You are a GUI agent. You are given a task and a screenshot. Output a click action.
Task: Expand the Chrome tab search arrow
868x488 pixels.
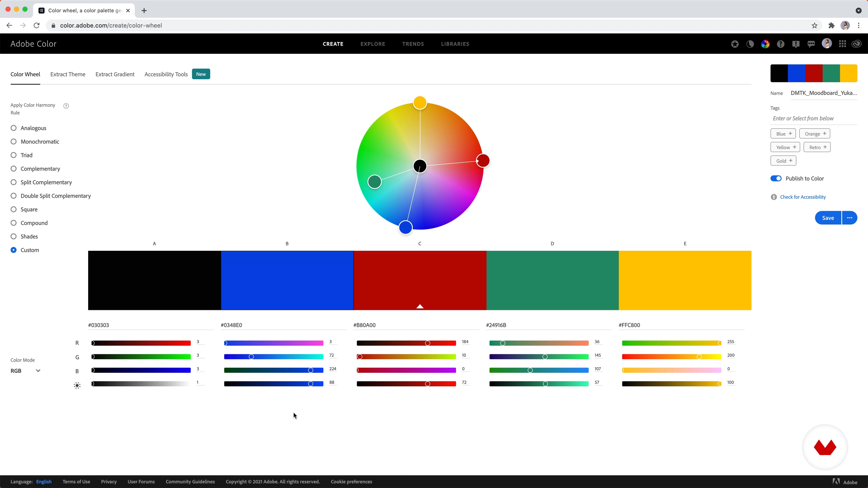point(858,10)
